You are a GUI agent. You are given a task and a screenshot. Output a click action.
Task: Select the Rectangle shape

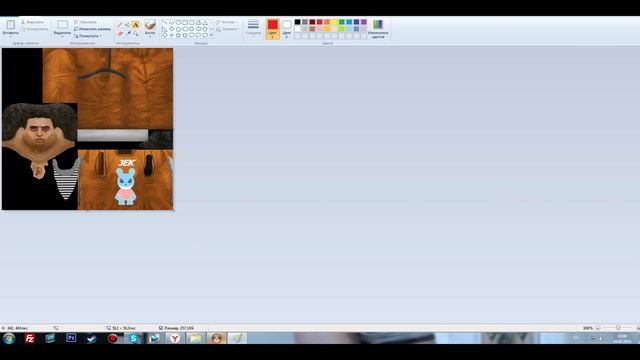pyautogui.click(x=185, y=22)
